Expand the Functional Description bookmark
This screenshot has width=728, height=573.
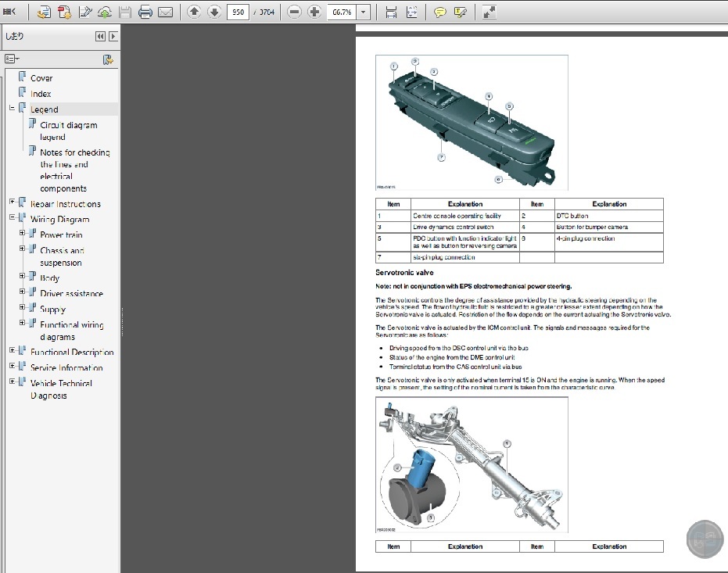click(12, 350)
